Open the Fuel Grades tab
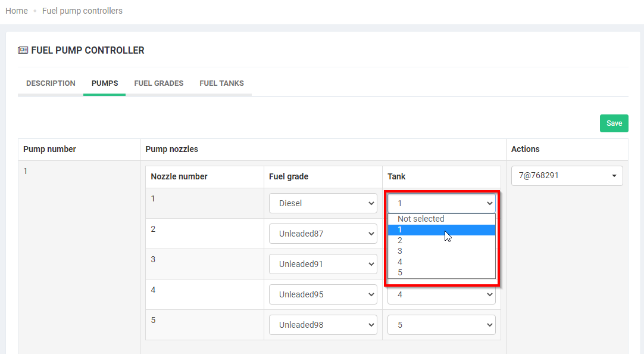644x354 pixels. 158,83
